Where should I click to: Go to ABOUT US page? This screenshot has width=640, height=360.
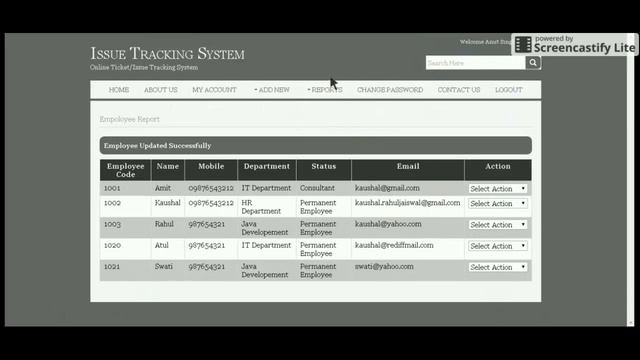click(160, 90)
